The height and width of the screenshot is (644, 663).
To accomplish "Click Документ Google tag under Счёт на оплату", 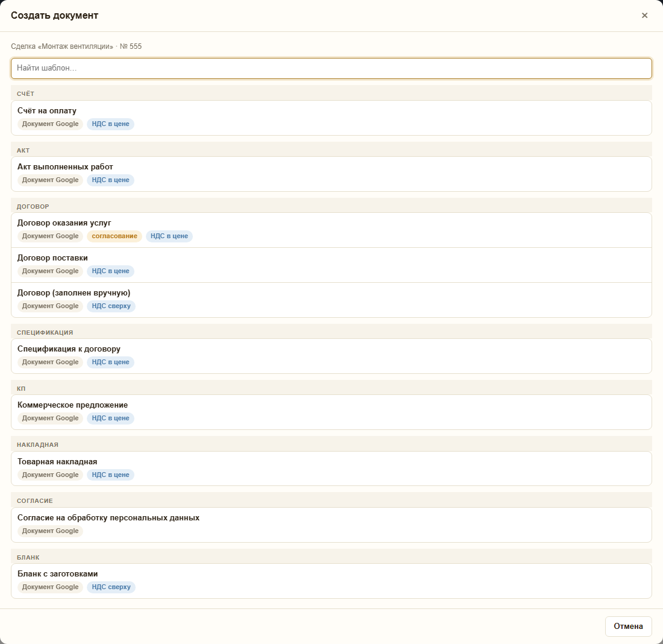I will click(x=50, y=124).
